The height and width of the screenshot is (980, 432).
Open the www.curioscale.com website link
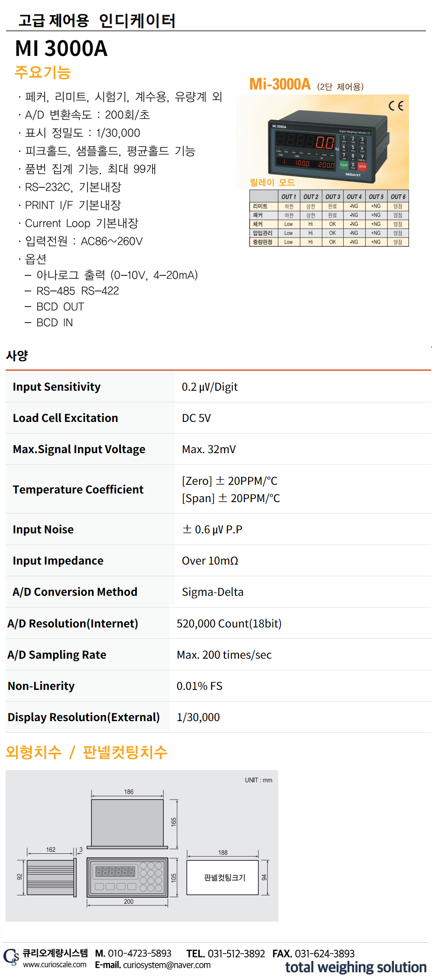55,965
